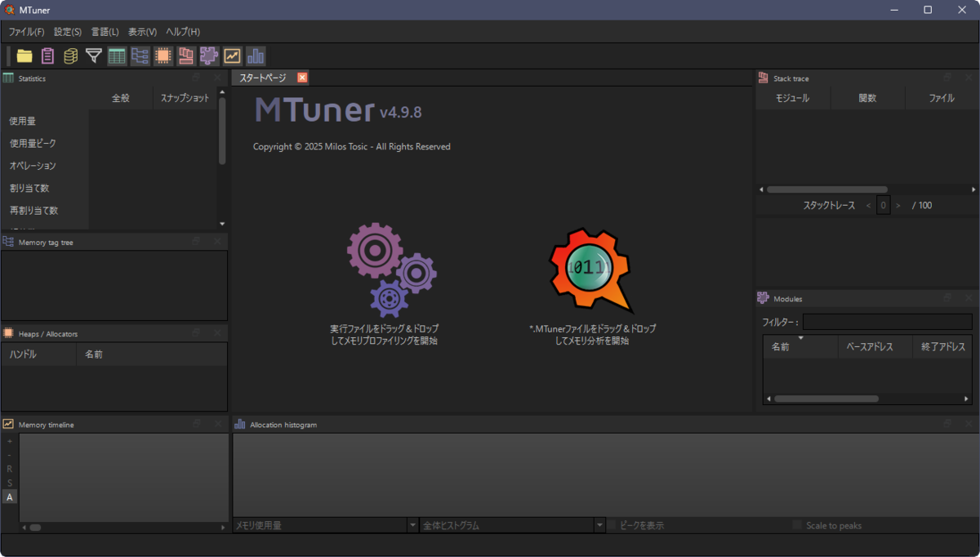Click the Statistics vertical scrollbar thumb
The width and height of the screenshot is (980, 557).
pyautogui.click(x=222, y=131)
